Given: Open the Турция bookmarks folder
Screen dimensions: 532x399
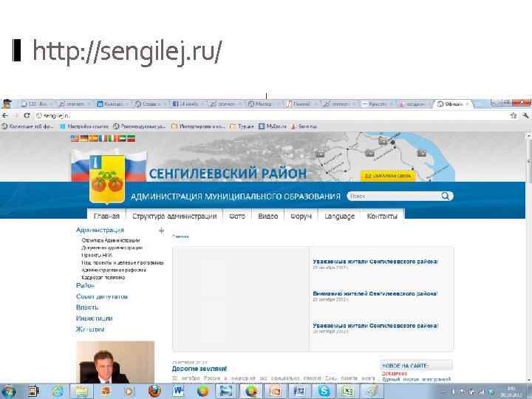Looking at the screenshot, I should pos(242,126).
